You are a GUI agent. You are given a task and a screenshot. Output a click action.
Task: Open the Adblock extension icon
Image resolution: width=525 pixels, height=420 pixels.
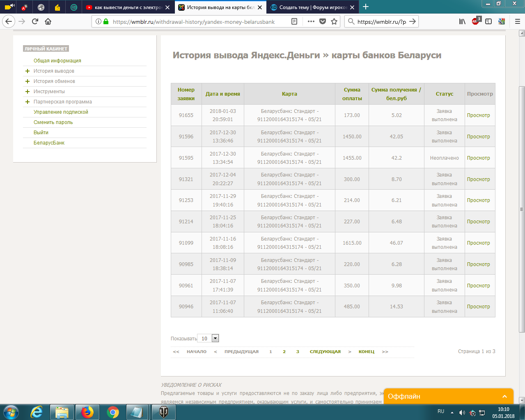[x=475, y=21]
